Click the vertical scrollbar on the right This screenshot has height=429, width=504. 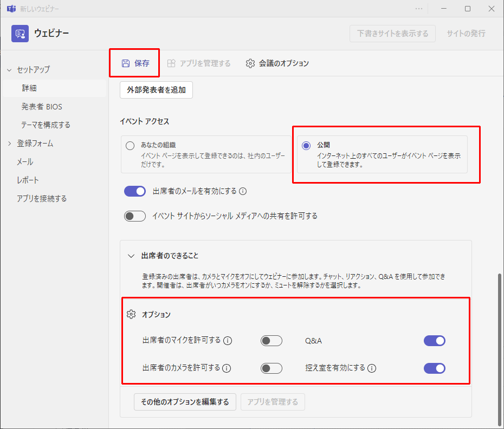click(500, 347)
